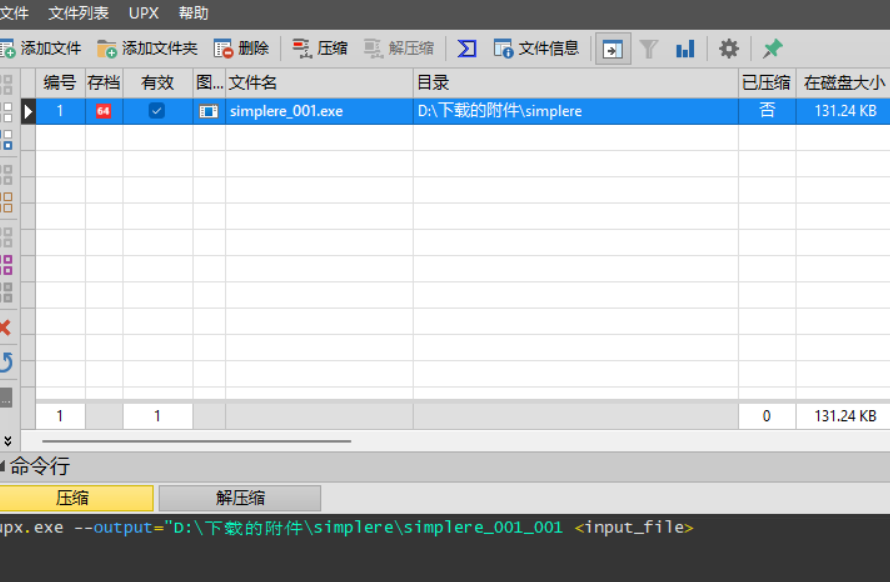Screen dimensions: 890x582
Task: Click the 删除 (delete) toolbar button
Action: click(241, 48)
